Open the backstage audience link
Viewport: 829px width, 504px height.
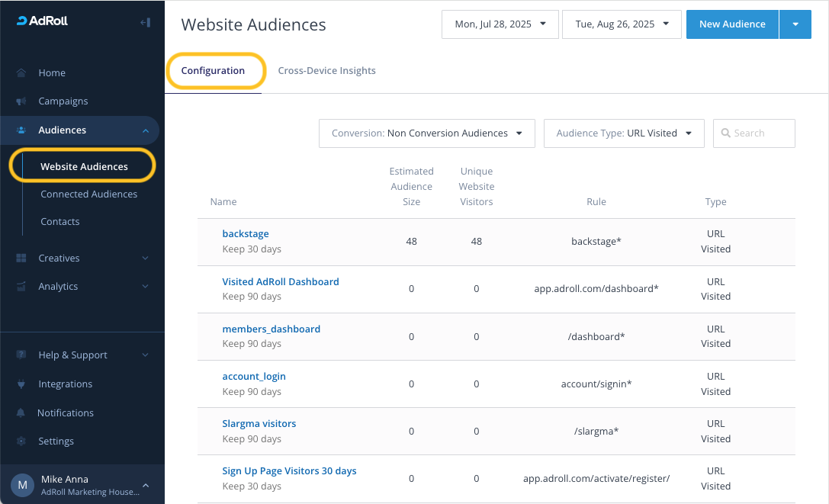pyautogui.click(x=246, y=234)
